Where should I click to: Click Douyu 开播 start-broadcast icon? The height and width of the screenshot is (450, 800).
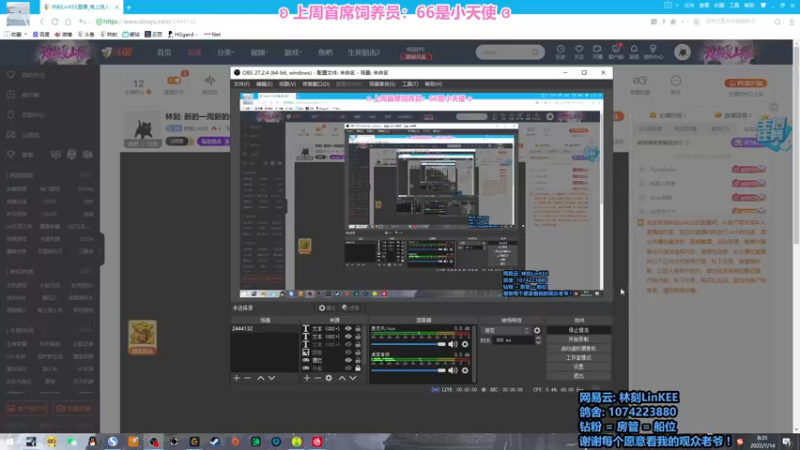pos(597,52)
